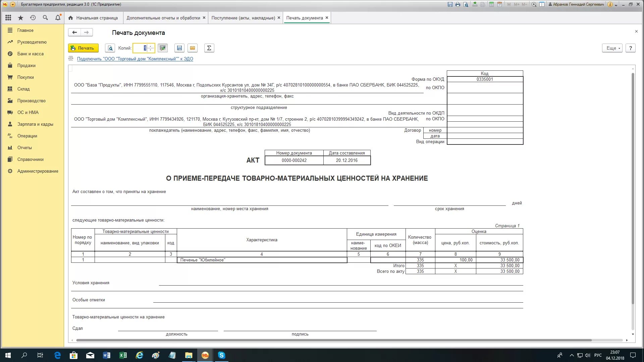Open the 1C main menu dropdown
644x362 pixels.
click(13, 4)
